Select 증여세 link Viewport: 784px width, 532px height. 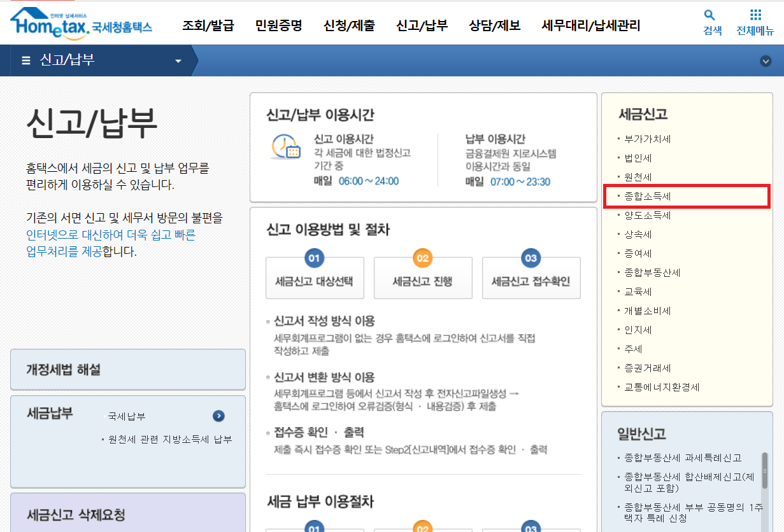click(x=638, y=253)
